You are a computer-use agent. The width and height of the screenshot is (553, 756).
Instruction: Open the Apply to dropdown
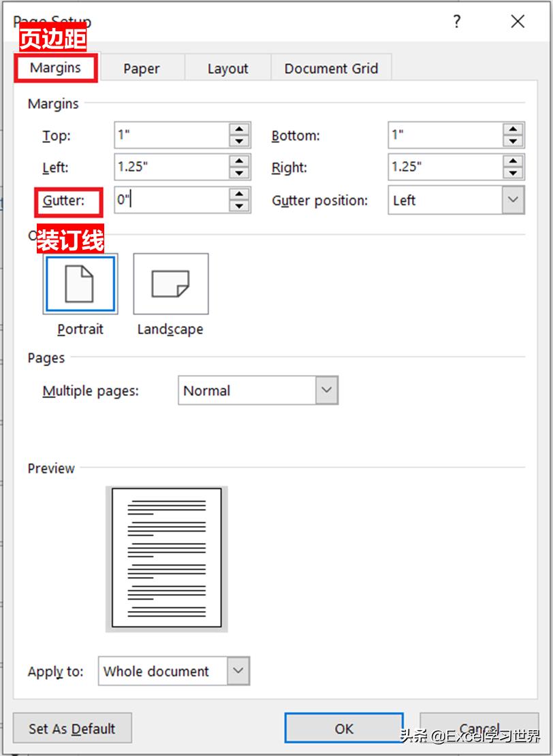click(238, 671)
